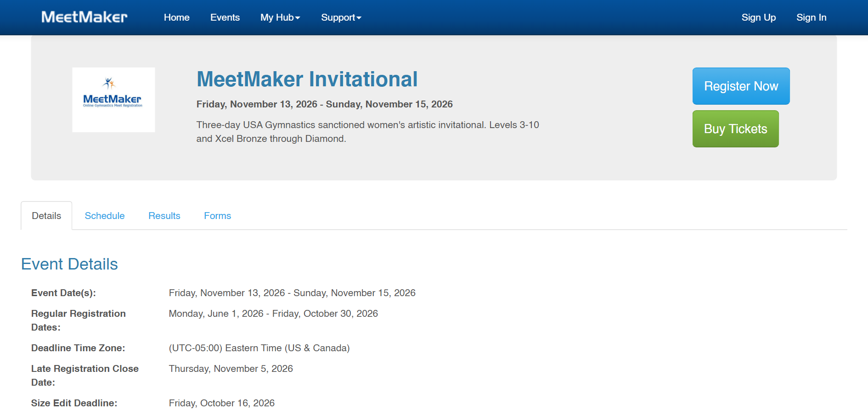
Task: Click the Sign Up link
Action: [x=759, y=17]
